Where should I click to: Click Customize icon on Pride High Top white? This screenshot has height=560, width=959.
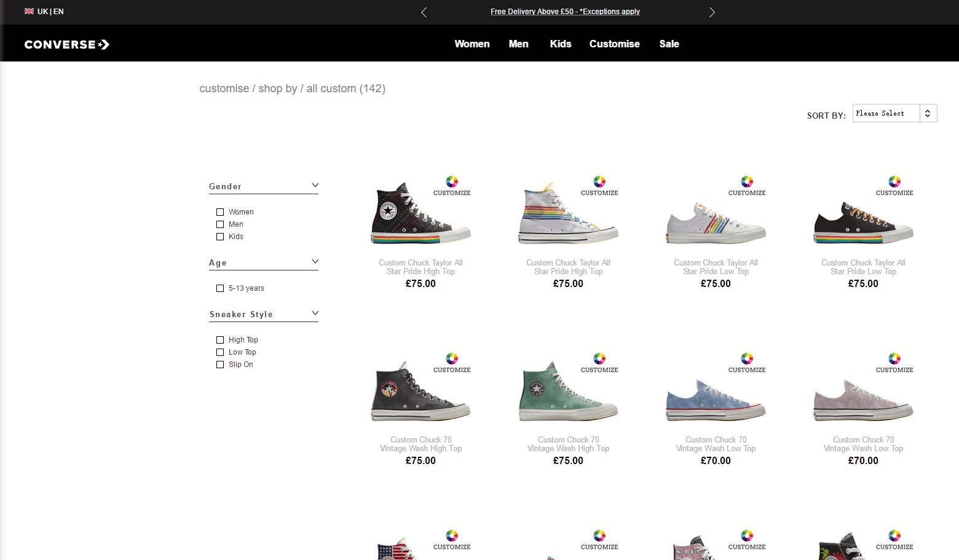[599, 186]
